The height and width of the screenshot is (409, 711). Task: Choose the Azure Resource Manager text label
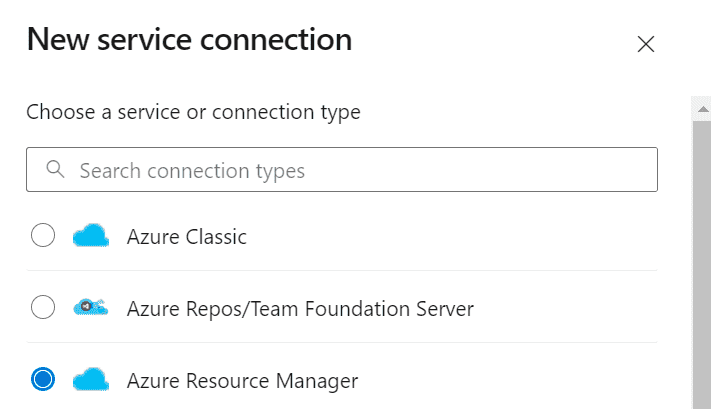243,381
